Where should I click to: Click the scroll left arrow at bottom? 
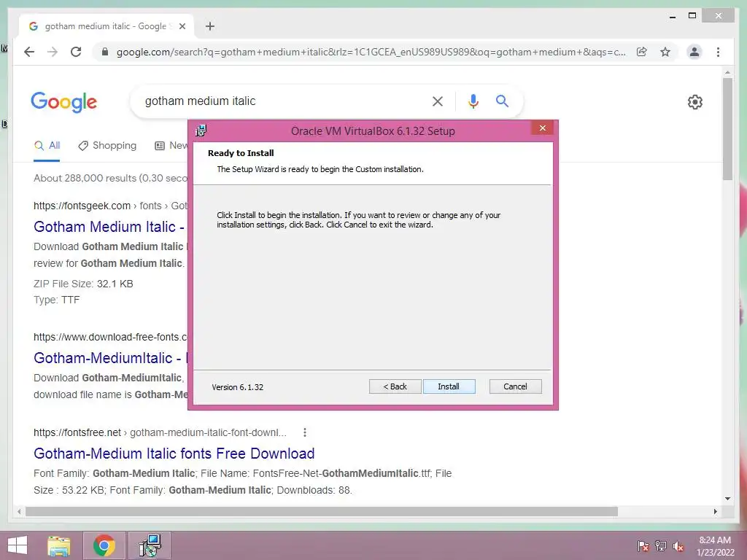coord(19,511)
